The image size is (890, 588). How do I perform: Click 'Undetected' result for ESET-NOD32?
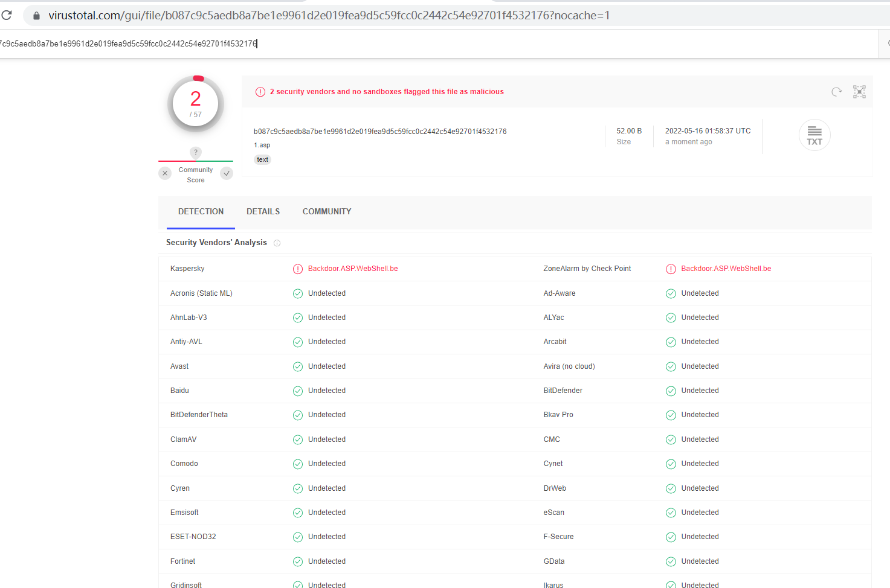(327, 537)
